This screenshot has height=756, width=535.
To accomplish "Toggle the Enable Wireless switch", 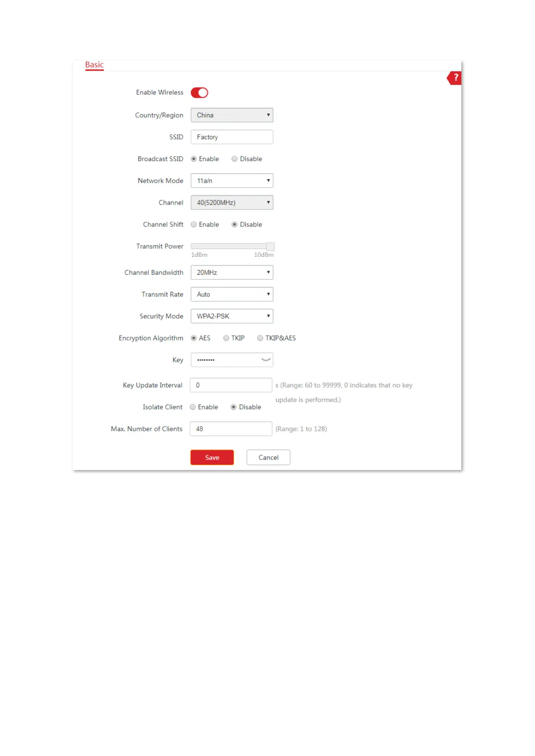I will [x=199, y=92].
